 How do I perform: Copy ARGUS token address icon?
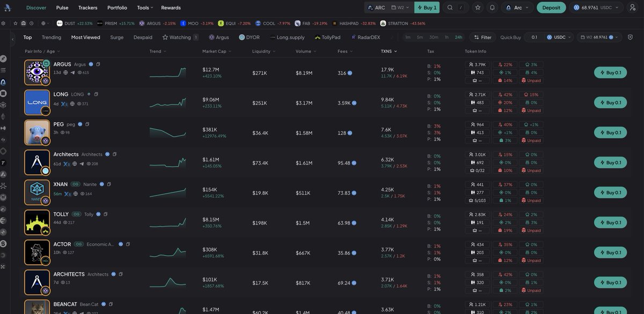click(98, 64)
